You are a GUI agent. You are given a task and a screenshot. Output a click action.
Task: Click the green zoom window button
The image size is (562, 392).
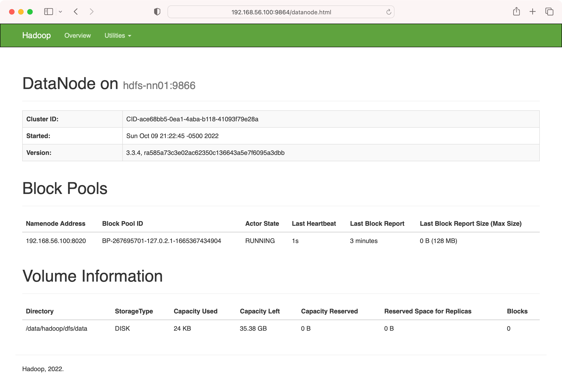click(x=30, y=12)
